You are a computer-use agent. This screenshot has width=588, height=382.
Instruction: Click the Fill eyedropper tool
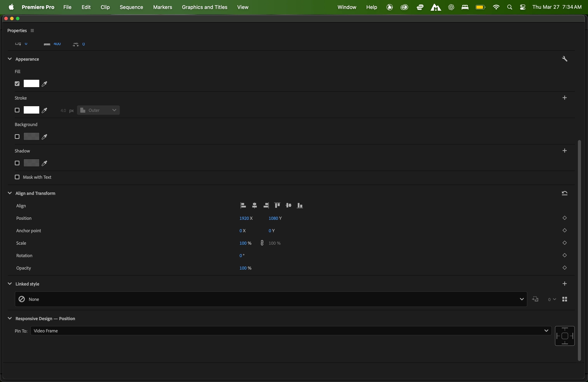(x=45, y=84)
